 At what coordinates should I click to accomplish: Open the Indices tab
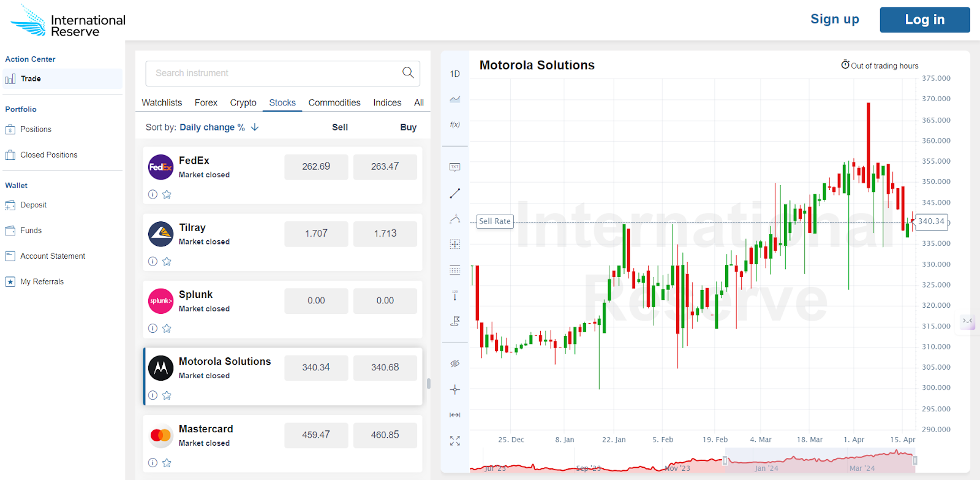(387, 103)
